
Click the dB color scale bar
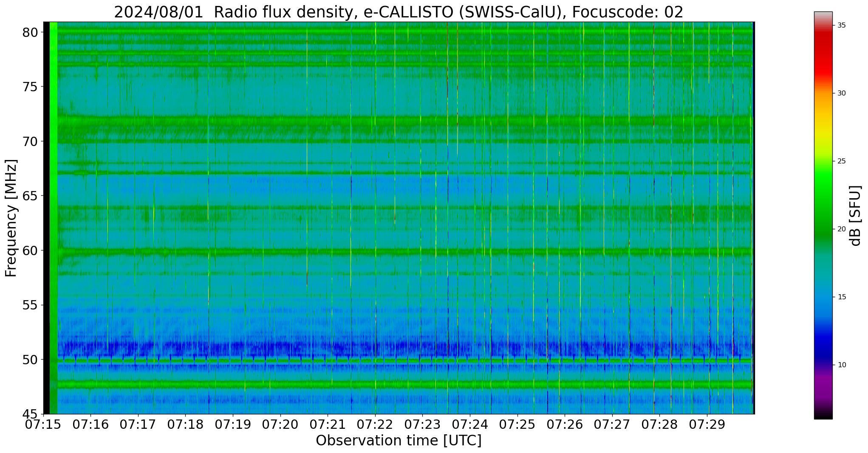point(823,215)
